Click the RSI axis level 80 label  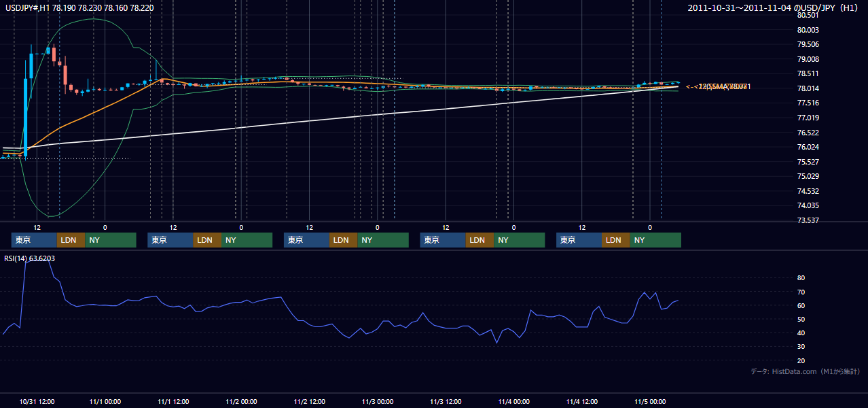801,278
